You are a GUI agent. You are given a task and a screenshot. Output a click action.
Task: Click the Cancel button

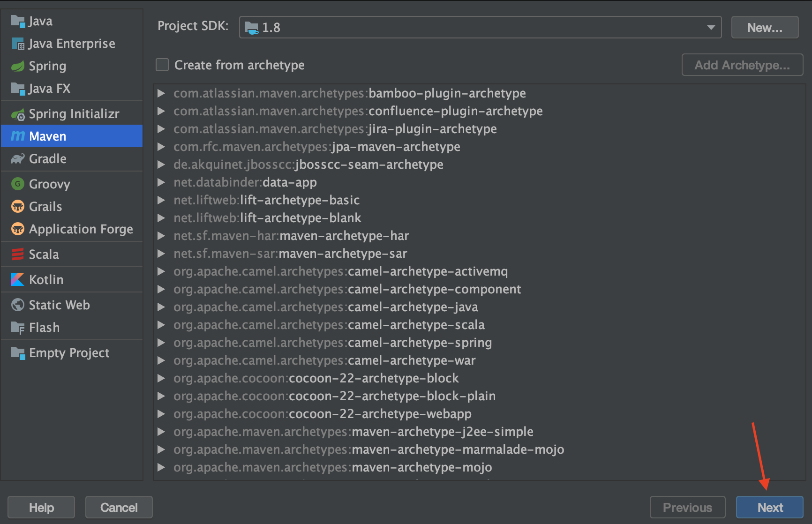119,507
